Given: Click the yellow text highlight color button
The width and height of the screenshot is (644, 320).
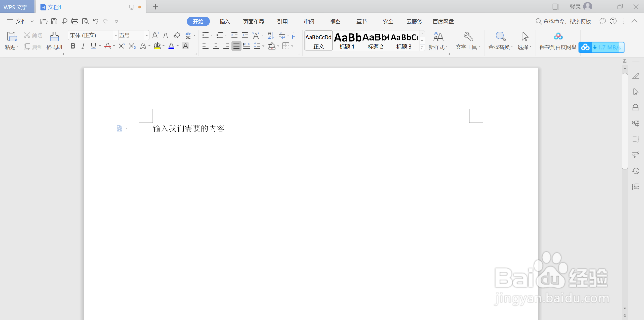Looking at the screenshot, I should (157, 46).
